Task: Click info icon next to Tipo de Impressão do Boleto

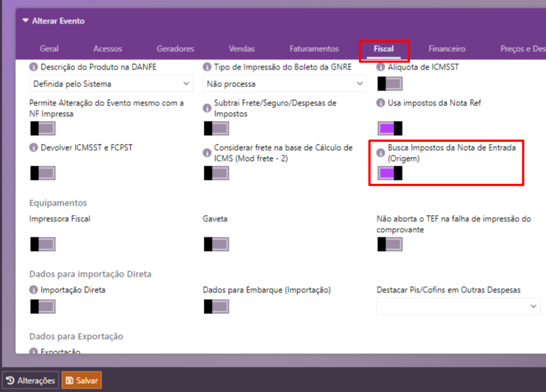Action: point(207,67)
